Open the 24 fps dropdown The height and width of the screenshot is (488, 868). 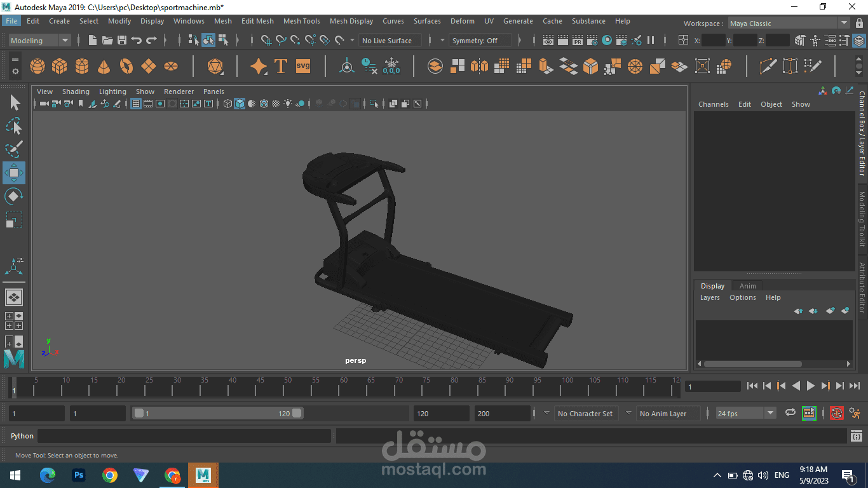[746, 413]
